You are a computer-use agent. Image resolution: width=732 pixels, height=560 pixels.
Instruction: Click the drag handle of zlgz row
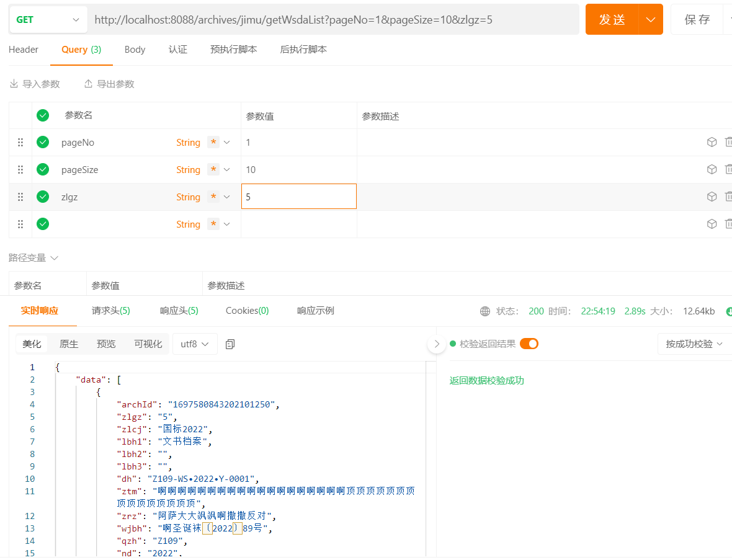(20, 197)
